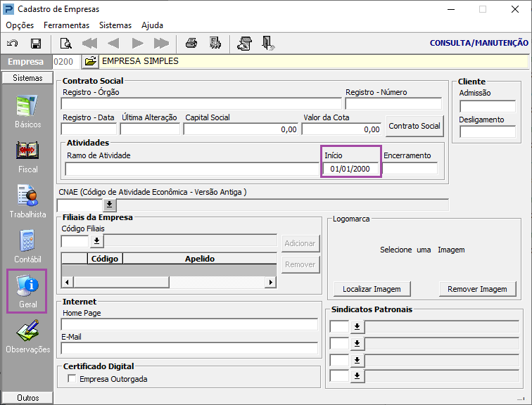Open the Básicos sidebar section
532x405 pixels.
(28, 112)
